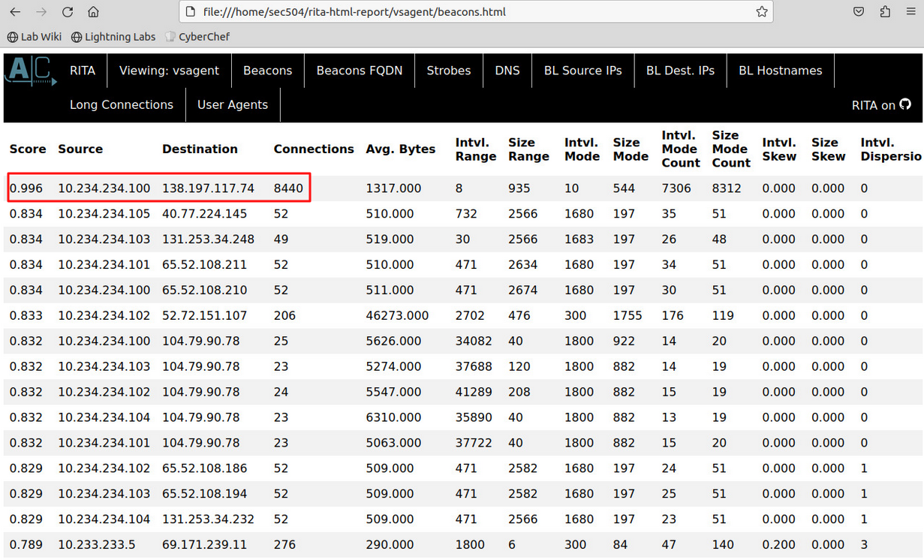Open the Long Connections page
This screenshot has height=560, width=924.
coord(122,105)
